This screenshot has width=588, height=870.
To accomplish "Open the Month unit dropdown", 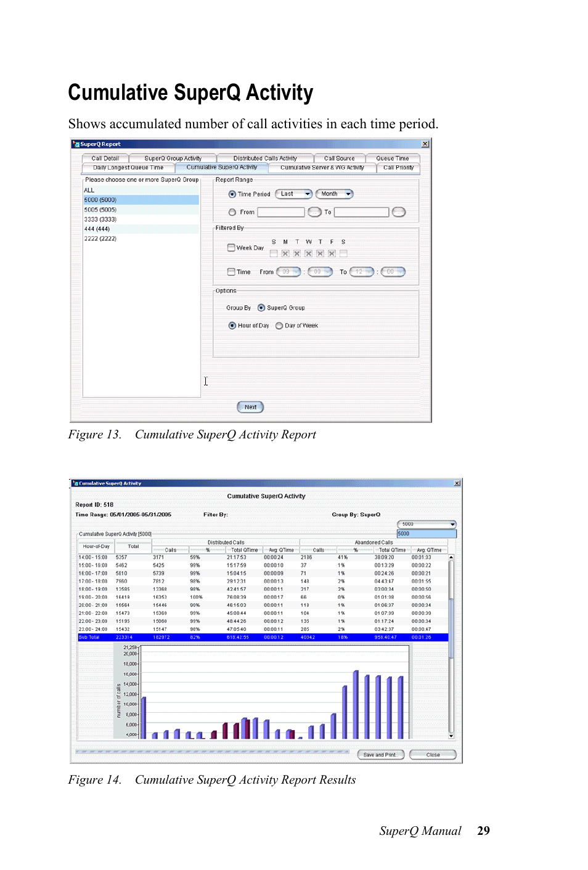I will (334, 194).
